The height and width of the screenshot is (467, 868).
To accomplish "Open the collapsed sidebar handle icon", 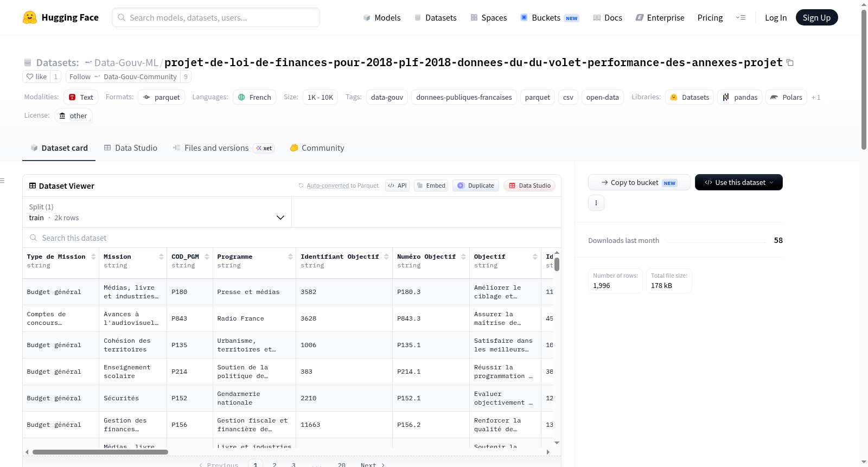I will (2, 181).
